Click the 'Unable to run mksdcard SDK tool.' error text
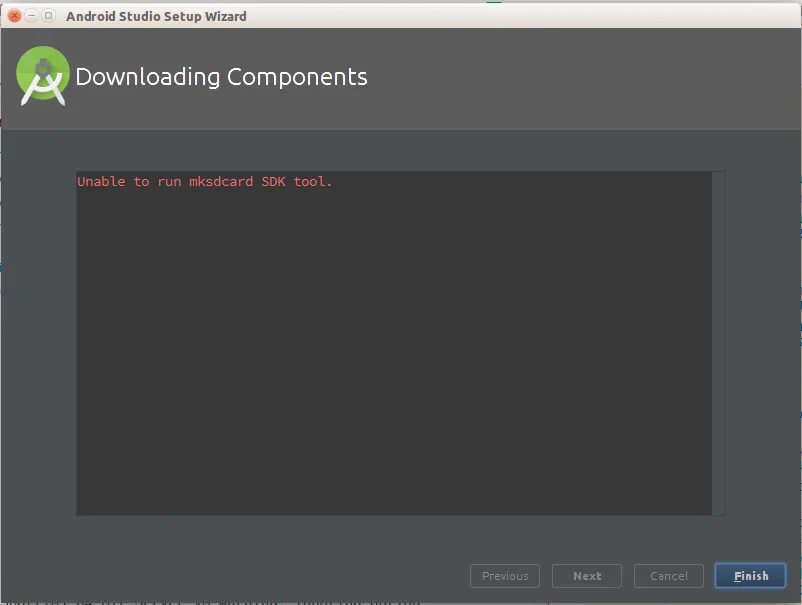Image resolution: width=802 pixels, height=605 pixels. coord(205,182)
